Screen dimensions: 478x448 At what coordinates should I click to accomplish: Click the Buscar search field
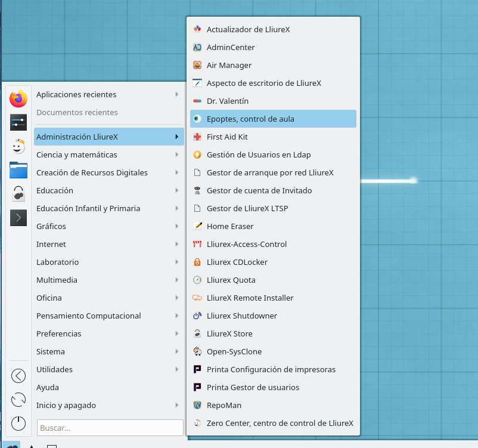[x=110, y=428]
